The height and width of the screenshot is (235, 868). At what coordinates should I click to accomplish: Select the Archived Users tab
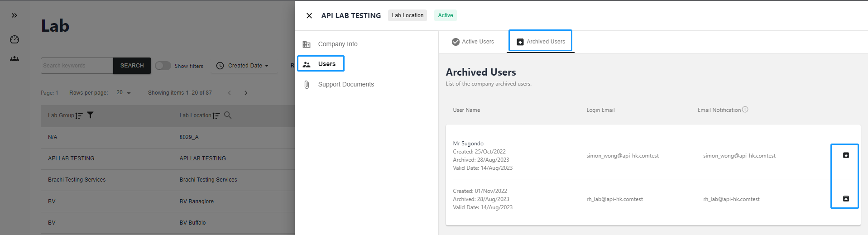541,42
